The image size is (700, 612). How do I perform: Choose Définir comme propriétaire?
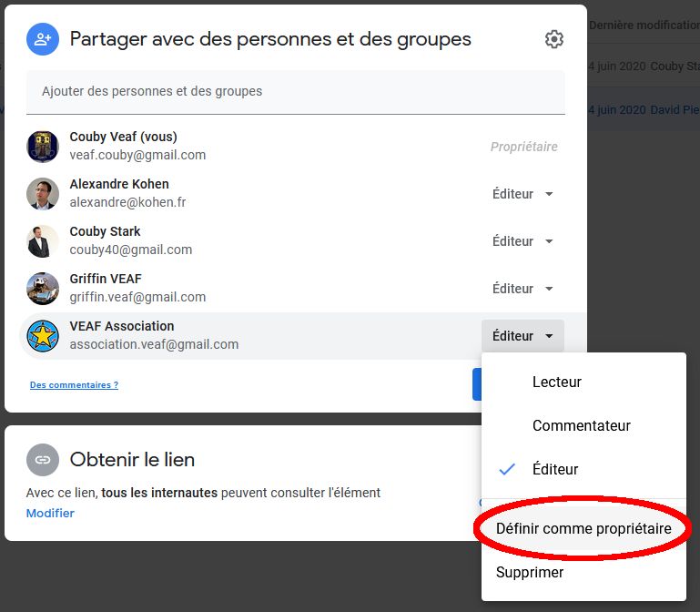click(x=583, y=529)
